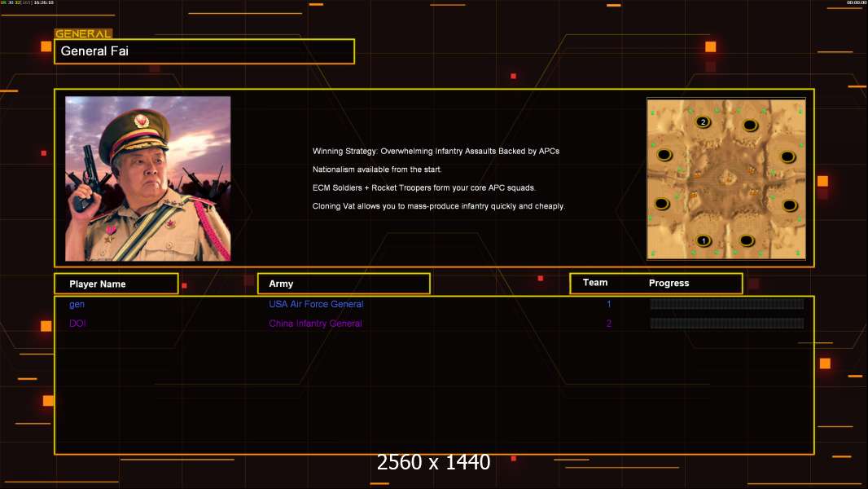Image resolution: width=868 pixels, height=489 pixels.
Task: Click the "Cloning Vat" description line
Action: pyautogui.click(x=438, y=206)
